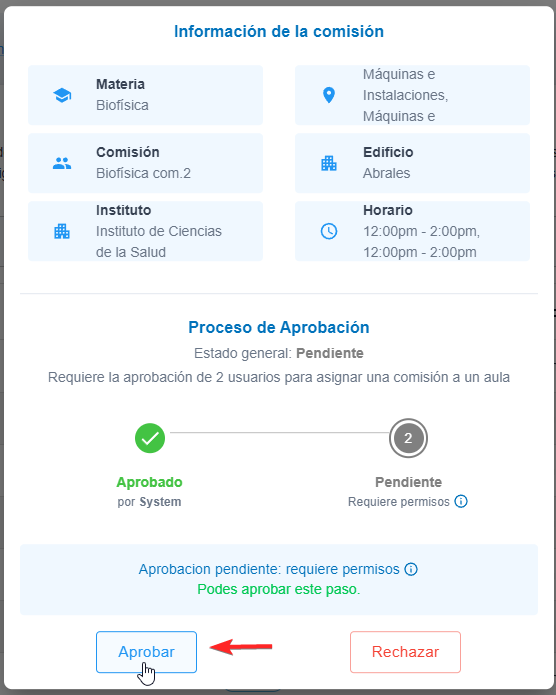This screenshot has height=695, width=556.
Task: Click the 'Materia' field label
Action: tap(121, 84)
